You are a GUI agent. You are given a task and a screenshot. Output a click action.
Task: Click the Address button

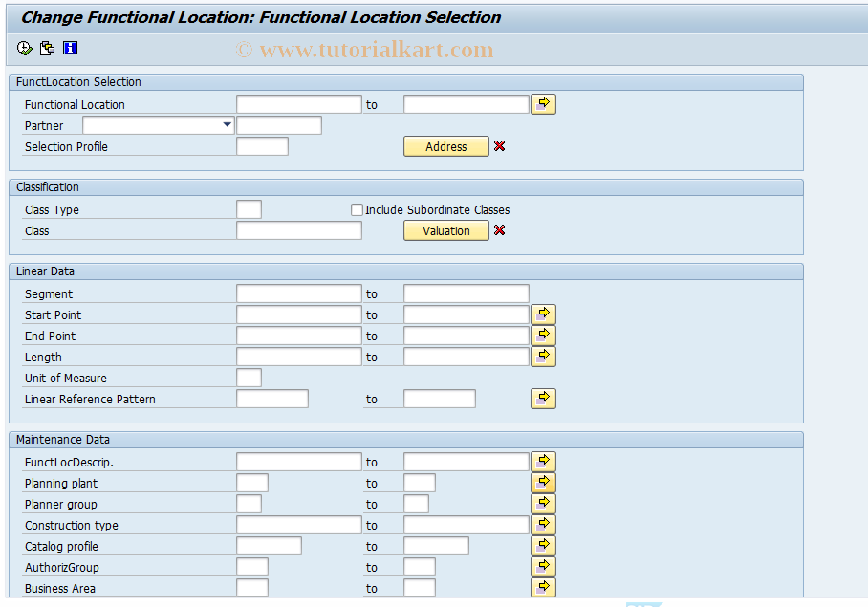[x=445, y=145]
